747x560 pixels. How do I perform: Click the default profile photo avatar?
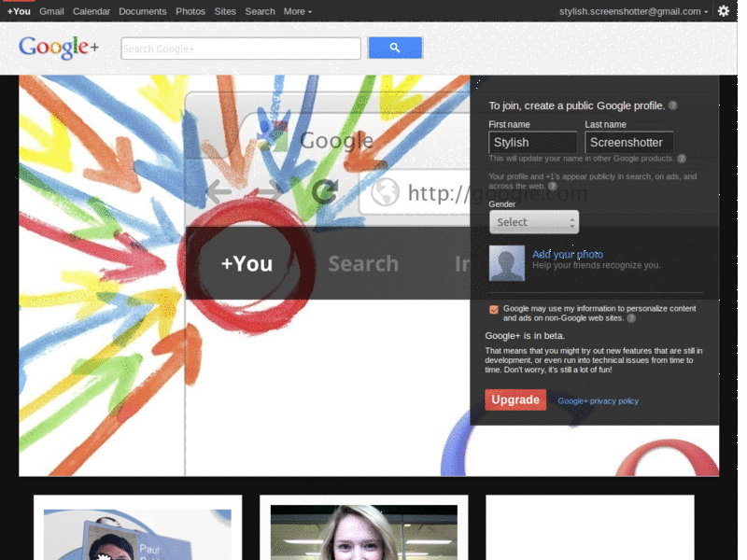[x=507, y=263]
